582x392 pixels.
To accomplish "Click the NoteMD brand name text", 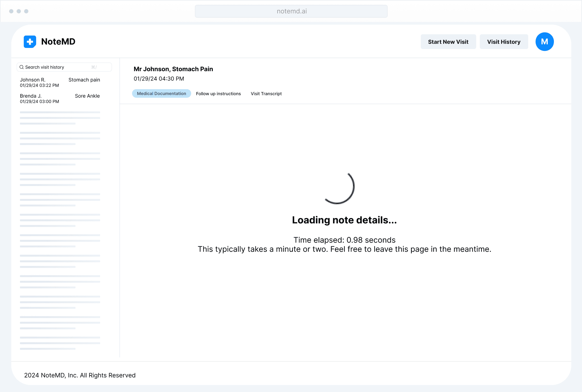I will (x=58, y=42).
